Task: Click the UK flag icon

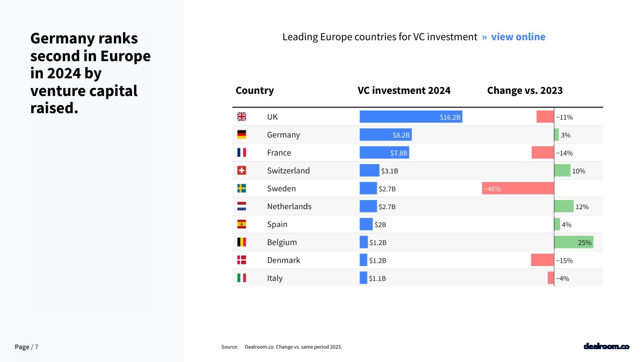Action: [x=241, y=117]
